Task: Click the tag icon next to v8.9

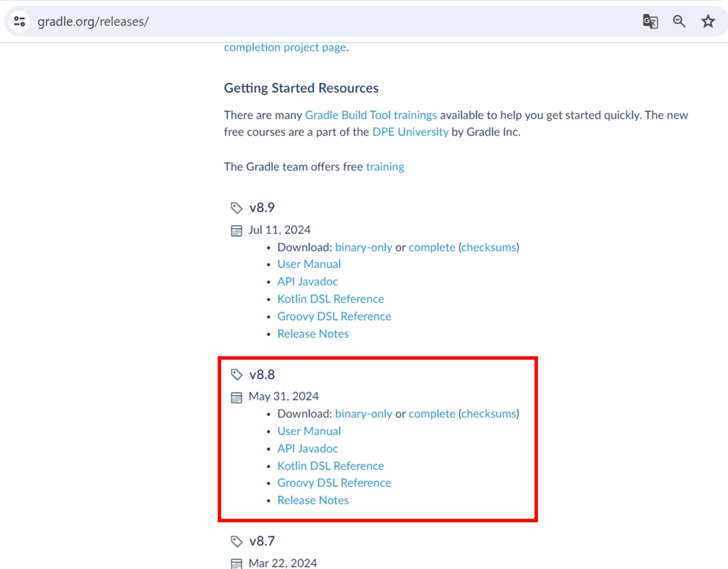Action: (236, 208)
